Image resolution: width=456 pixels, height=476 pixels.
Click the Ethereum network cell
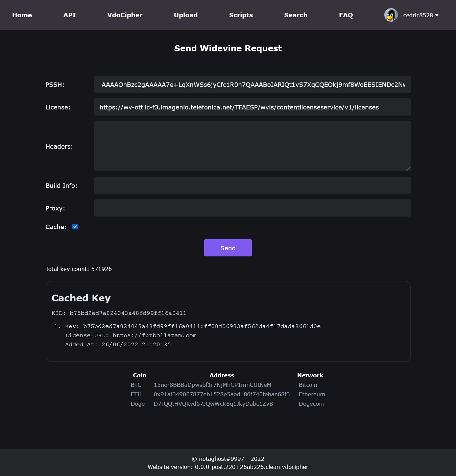pos(312,394)
